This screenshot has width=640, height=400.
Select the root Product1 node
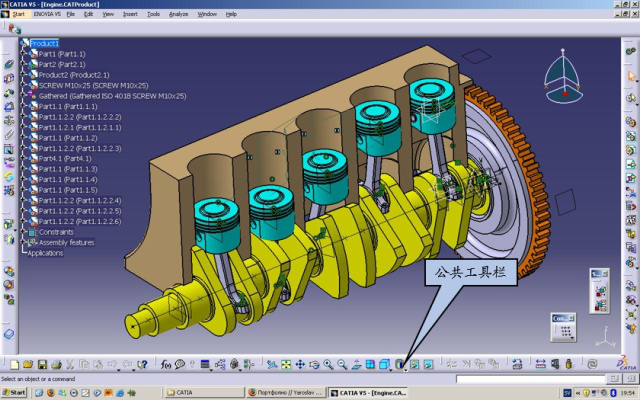[x=44, y=43]
